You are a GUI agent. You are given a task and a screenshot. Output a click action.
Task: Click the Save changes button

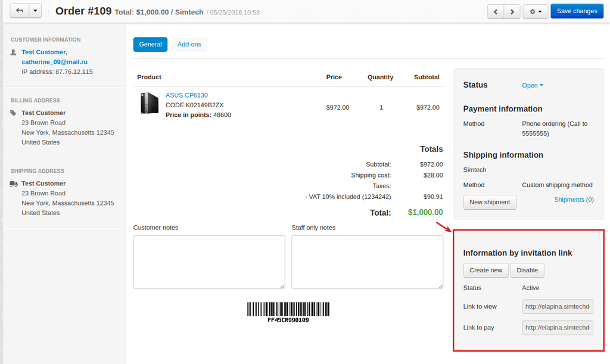point(577,11)
